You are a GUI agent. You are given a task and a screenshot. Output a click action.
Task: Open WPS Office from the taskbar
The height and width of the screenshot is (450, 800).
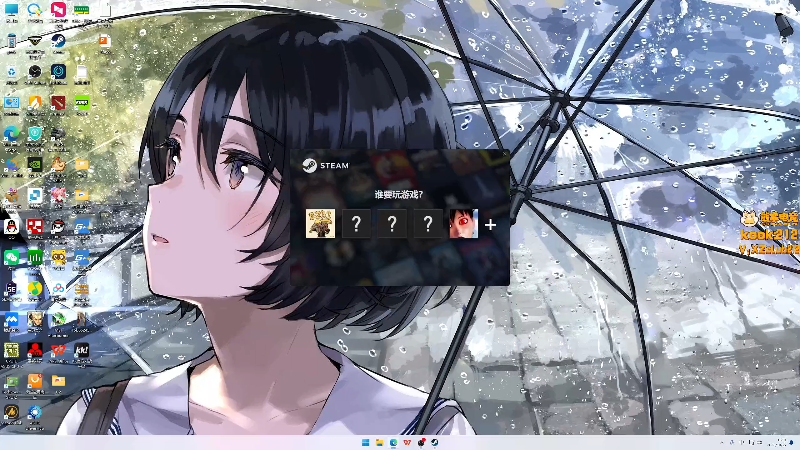coord(407,442)
